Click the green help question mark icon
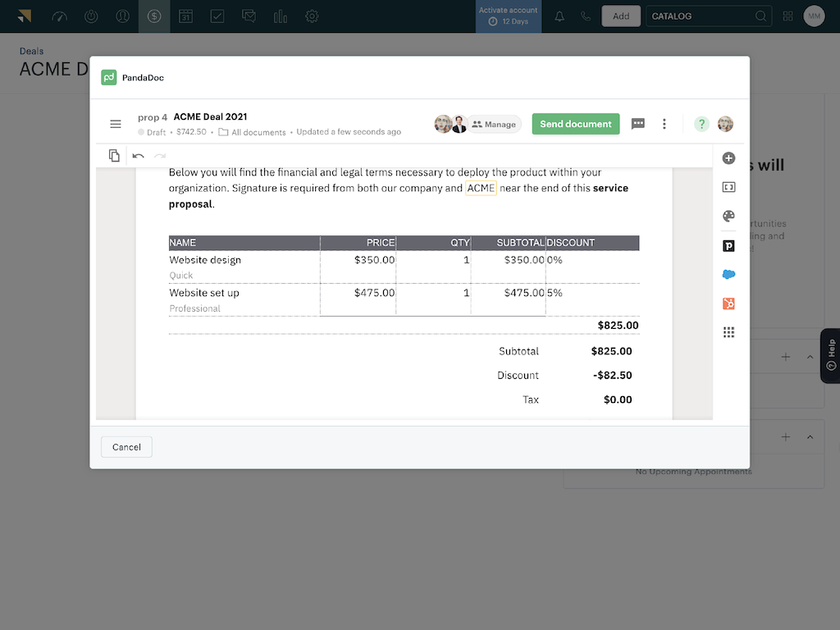 pos(701,124)
